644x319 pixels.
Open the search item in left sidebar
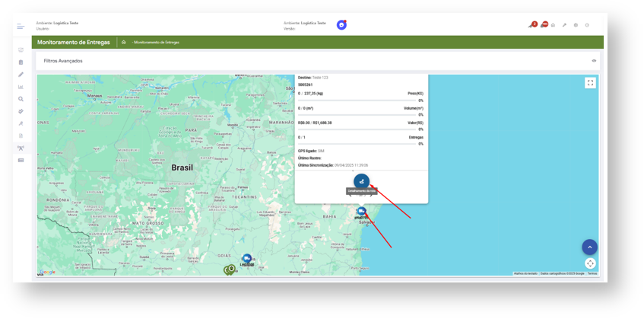point(21,99)
